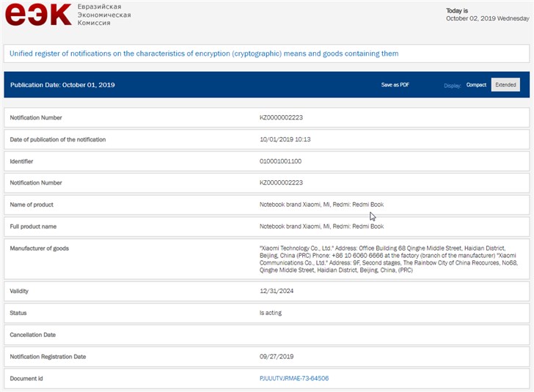Viewport: 534px width, 392px height.
Task: Click Date of publication of the notification label
Action: [x=57, y=139]
